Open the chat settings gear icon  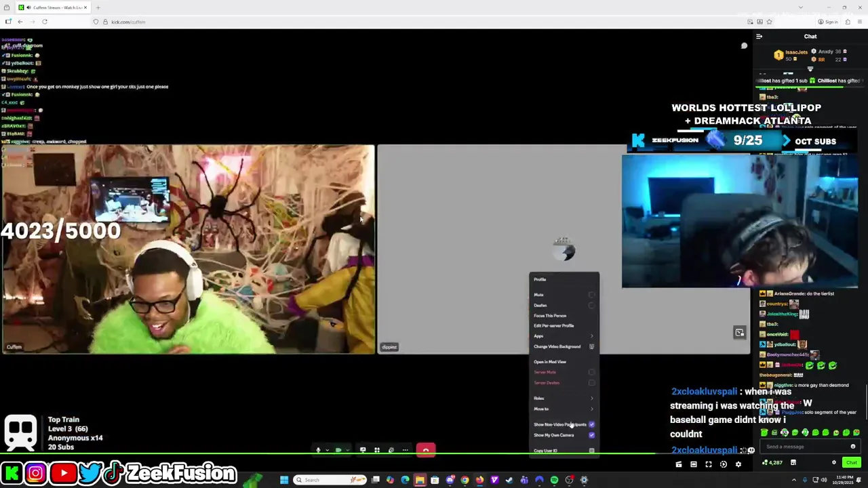point(834,463)
